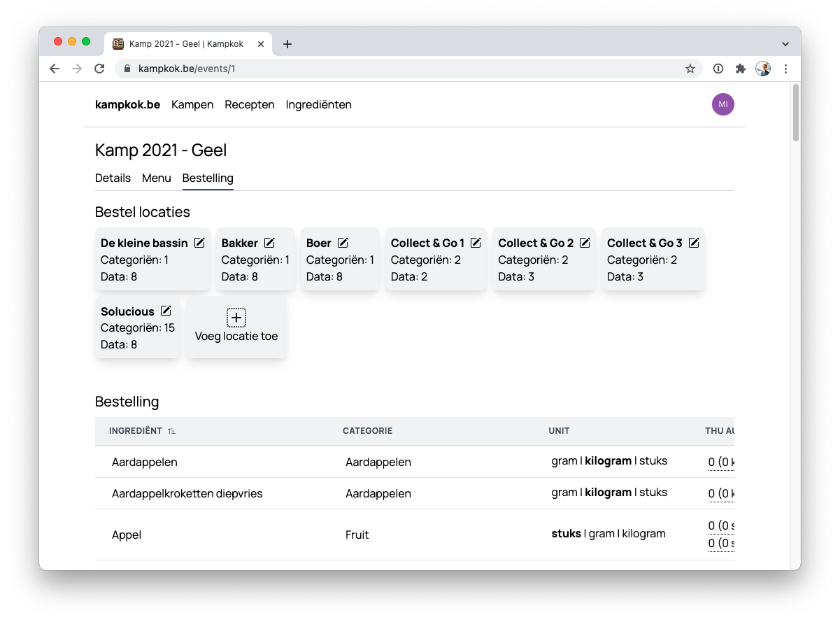Sort the table by Ingrediënt column
840x622 pixels.
tap(171, 431)
